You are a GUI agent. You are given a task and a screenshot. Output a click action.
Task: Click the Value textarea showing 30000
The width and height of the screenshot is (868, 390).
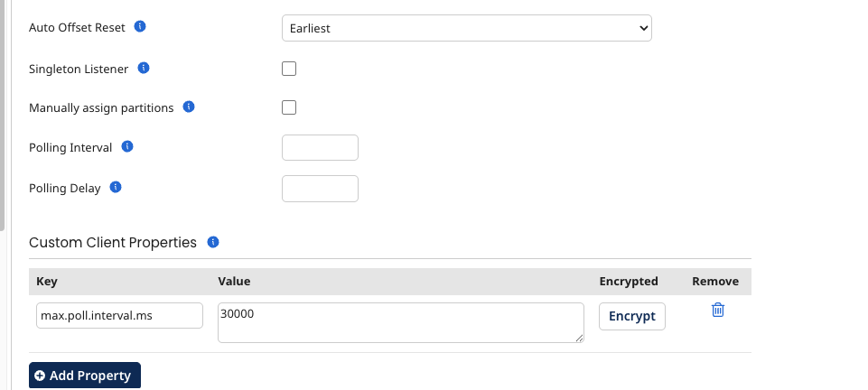tap(400, 322)
